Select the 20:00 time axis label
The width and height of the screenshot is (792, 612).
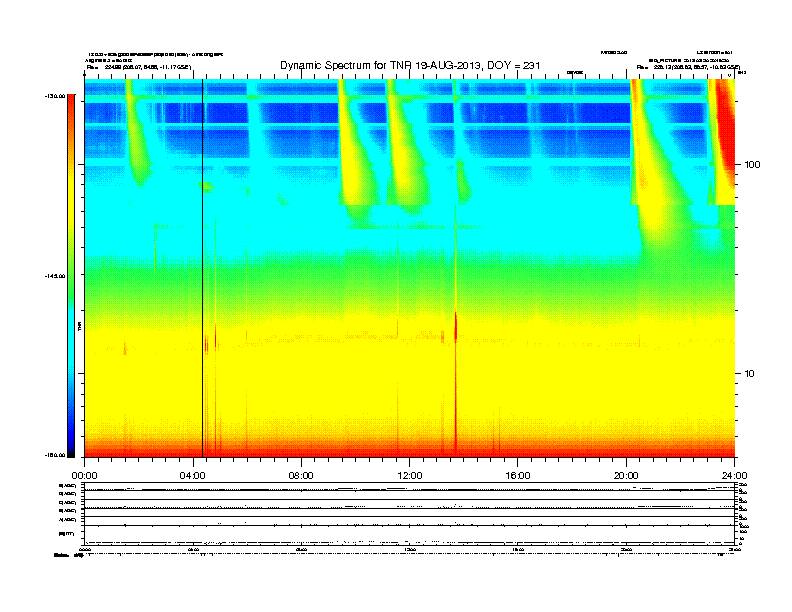point(626,476)
